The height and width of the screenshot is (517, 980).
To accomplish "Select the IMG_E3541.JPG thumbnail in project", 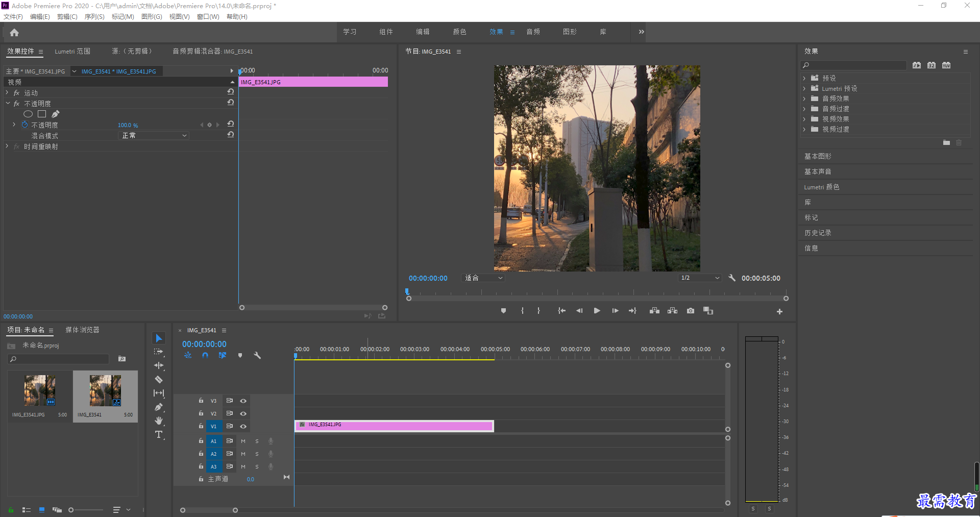I will pyautogui.click(x=40, y=390).
